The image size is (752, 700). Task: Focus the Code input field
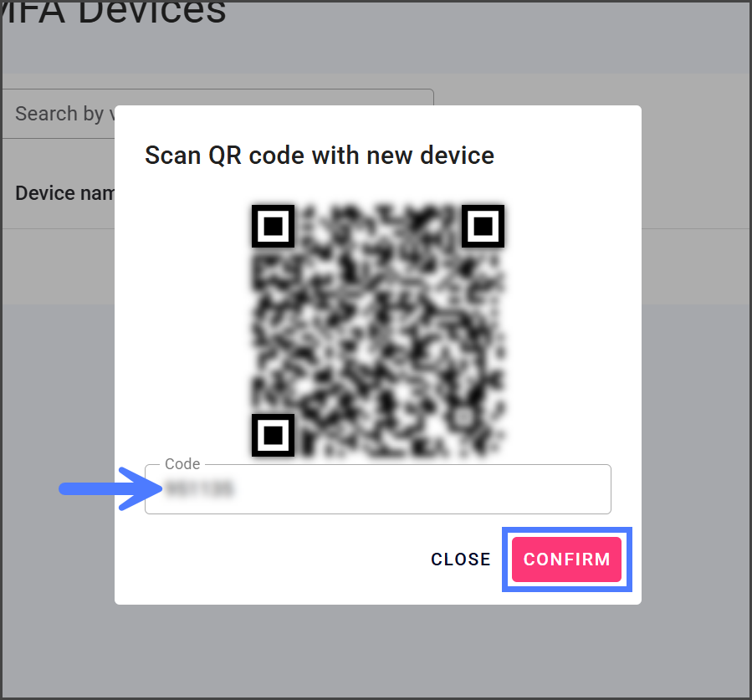point(378,489)
